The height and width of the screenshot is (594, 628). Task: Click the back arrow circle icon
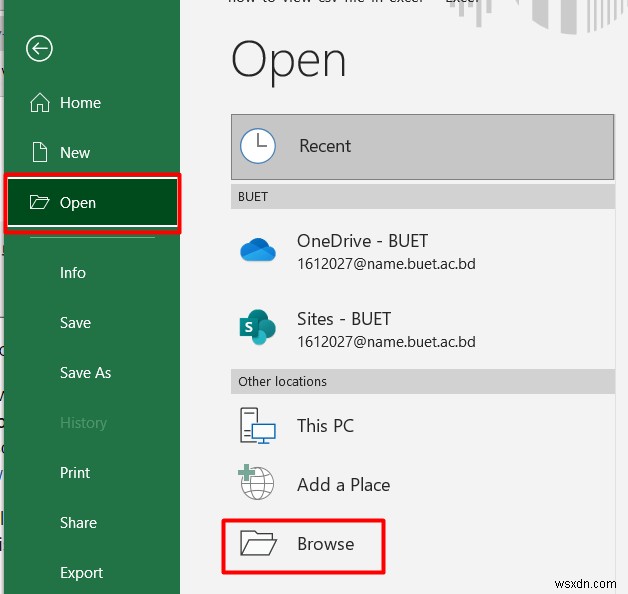(x=39, y=49)
